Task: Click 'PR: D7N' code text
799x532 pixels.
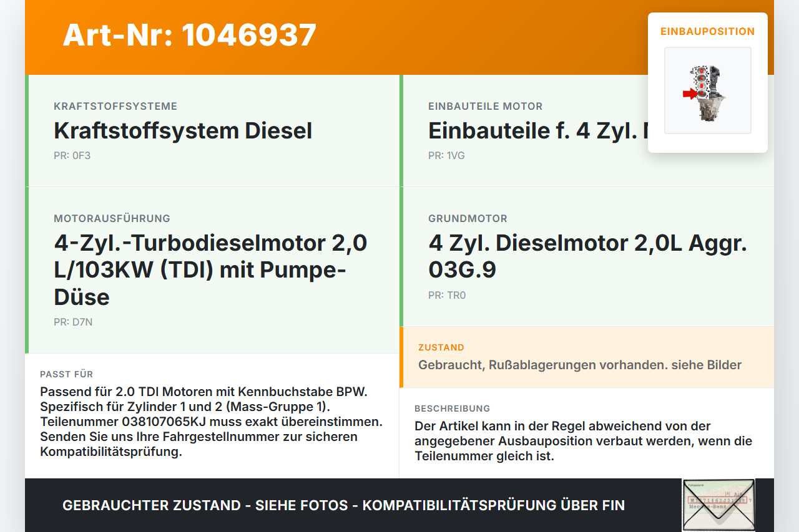Action: 73,322
